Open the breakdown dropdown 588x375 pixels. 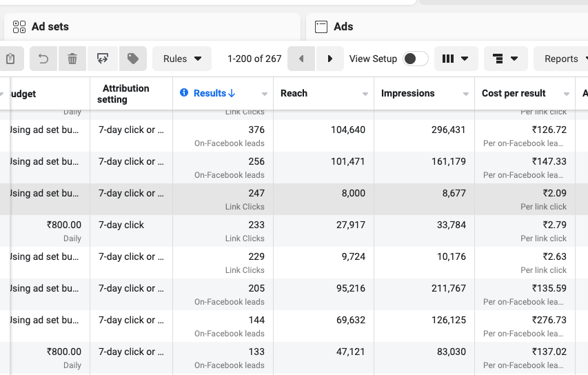(505, 59)
